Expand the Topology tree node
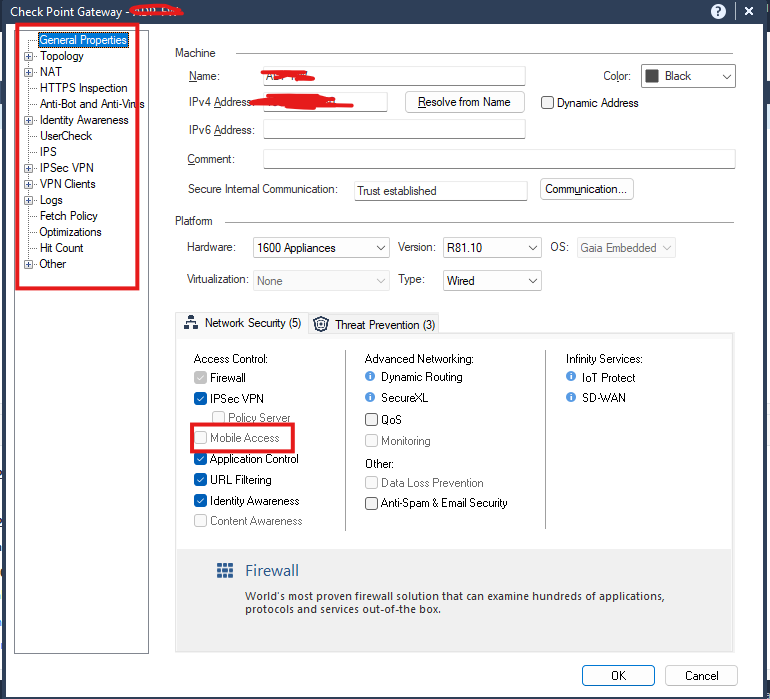Screen dimensions: 770x699 28,56
